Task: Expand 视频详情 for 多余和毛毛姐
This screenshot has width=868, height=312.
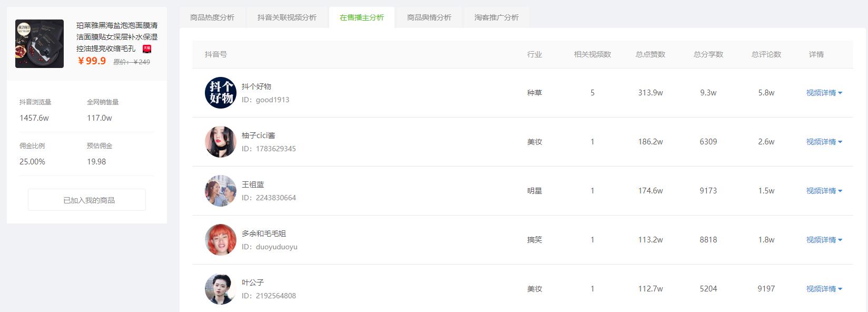Action: coord(824,240)
